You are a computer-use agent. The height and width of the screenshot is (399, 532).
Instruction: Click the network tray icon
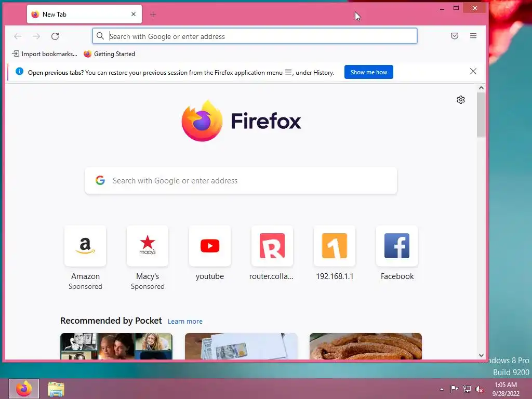(467, 389)
